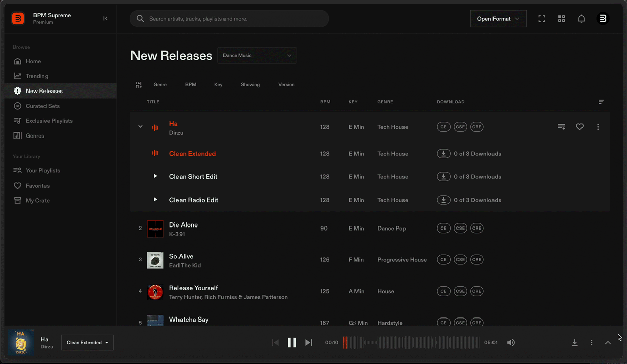The image size is (627, 364).
Task: Go to Home in the sidebar
Action: (x=61, y=61)
